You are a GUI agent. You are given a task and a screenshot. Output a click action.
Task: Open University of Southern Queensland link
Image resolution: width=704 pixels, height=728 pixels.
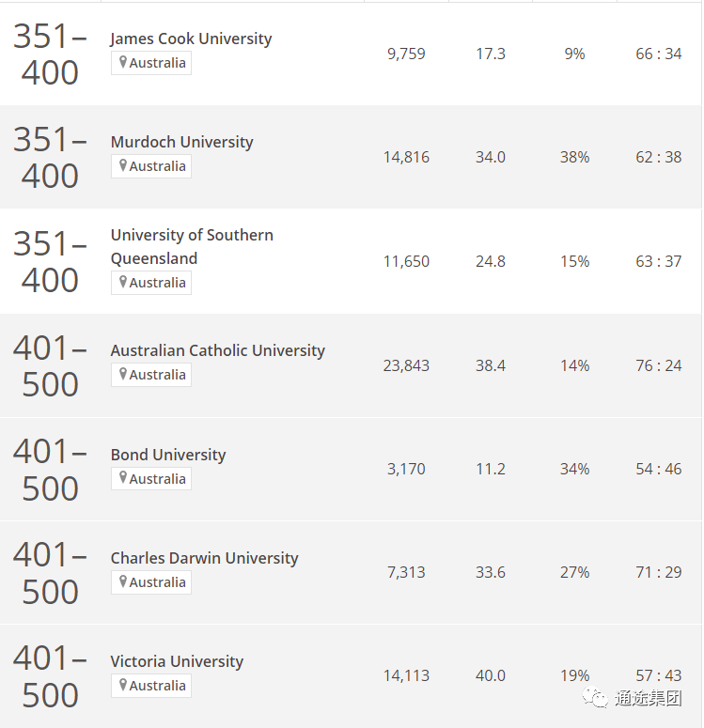[x=192, y=246]
